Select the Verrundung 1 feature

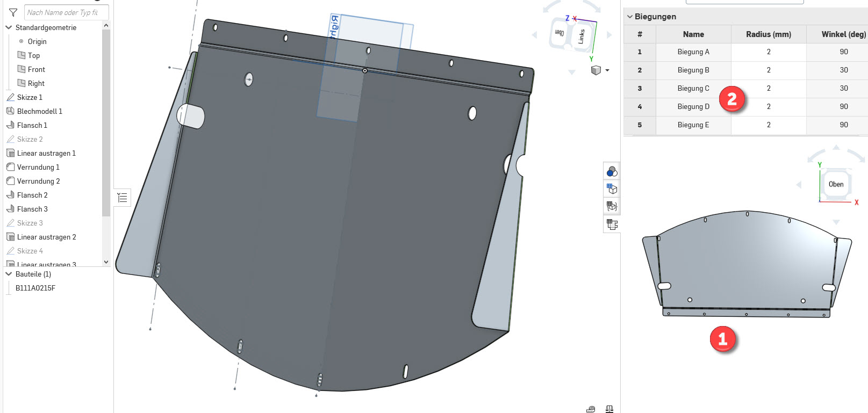click(38, 167)
